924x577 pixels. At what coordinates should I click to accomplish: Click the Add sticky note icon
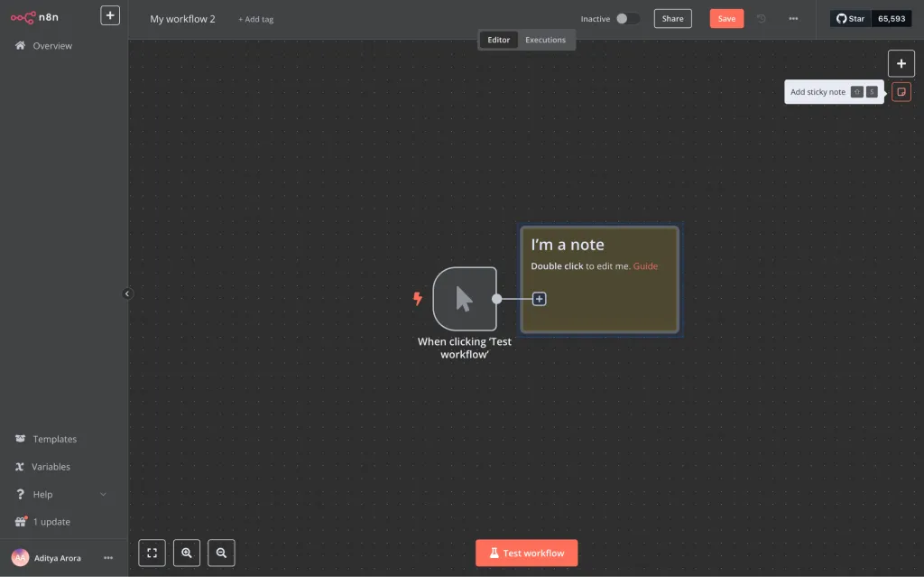[x=901, y=92]
